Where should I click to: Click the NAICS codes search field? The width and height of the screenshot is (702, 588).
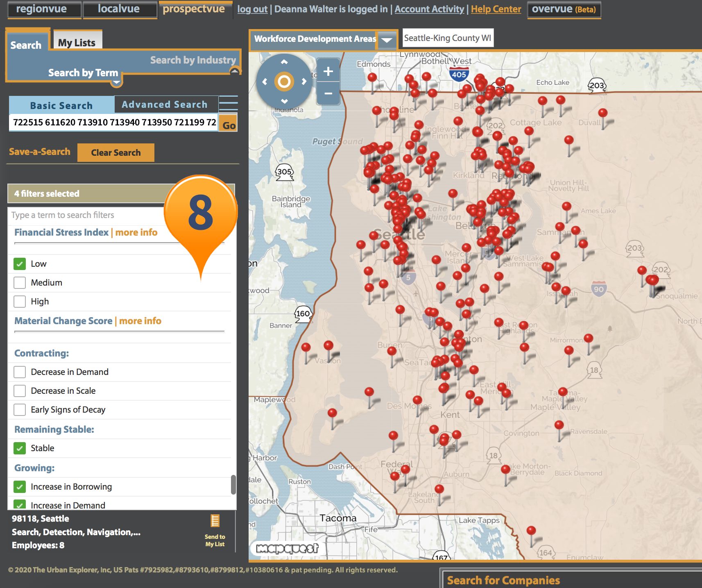[113, 122]
